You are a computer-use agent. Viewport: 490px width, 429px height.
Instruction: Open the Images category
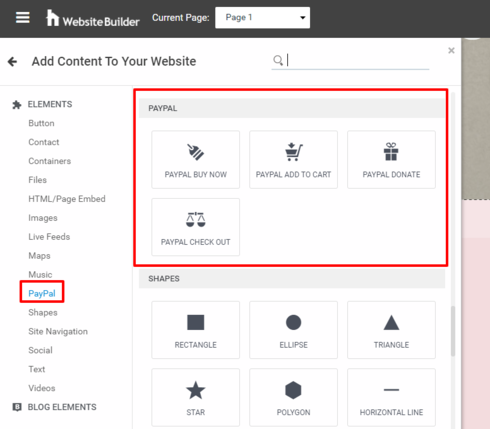[43, 218]
